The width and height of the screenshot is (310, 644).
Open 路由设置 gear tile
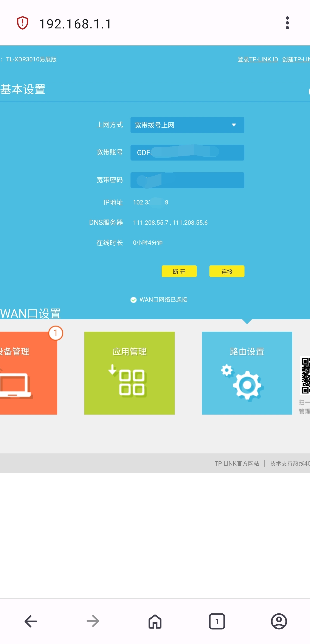[247, 373]
